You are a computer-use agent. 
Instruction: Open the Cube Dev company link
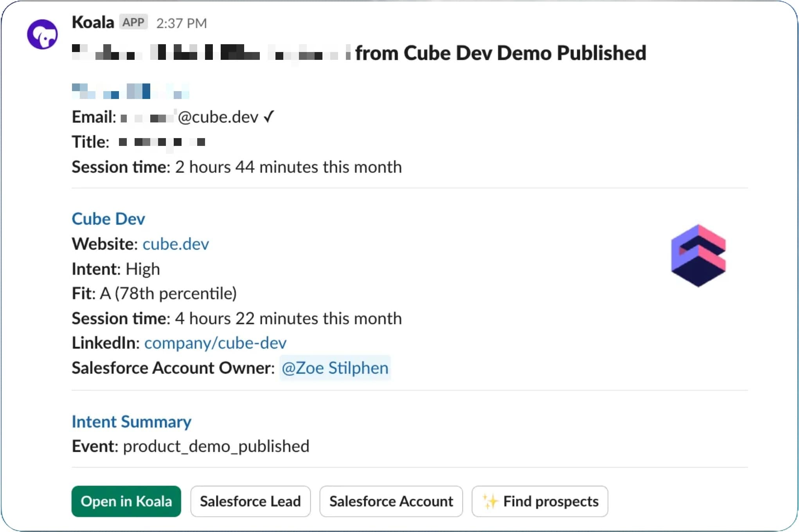coord(108,219)
